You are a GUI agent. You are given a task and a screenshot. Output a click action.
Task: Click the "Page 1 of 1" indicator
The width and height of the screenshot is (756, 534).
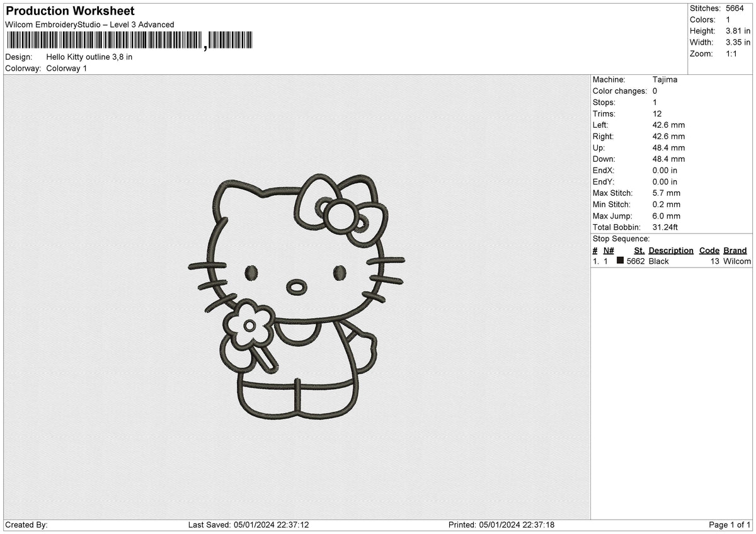(730, 525)
